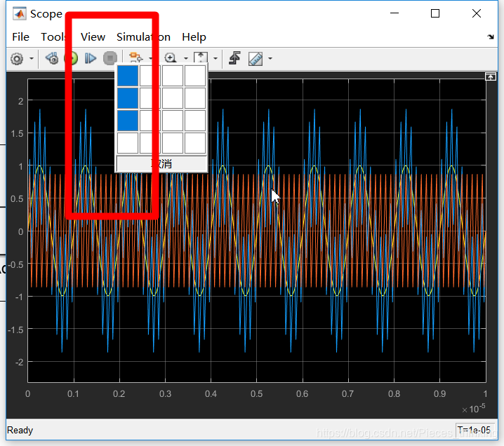Image resolution: width=504 pixels, height=446 pixels.
Task: Click the y-axis tick label -1.5
Action: point(15,330)
